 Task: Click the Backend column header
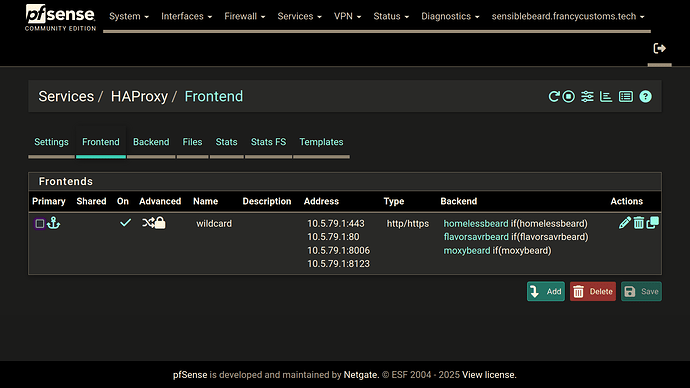pos(459,201)
